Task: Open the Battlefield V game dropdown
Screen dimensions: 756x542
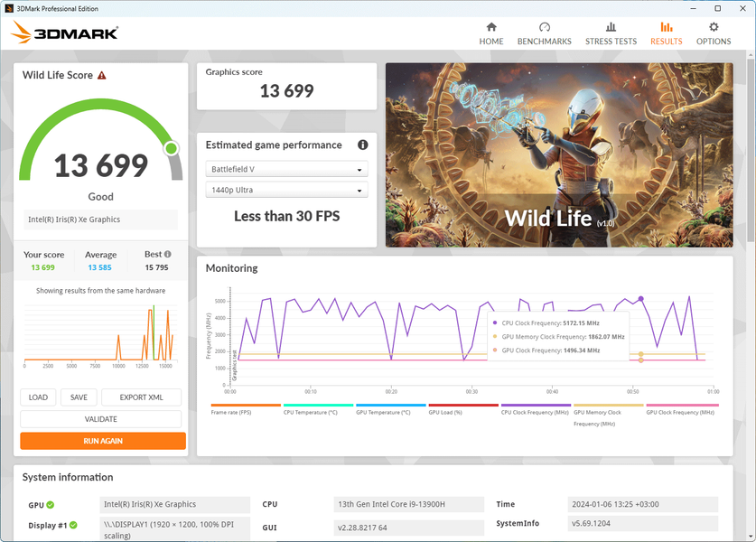Action: point(286,169)
